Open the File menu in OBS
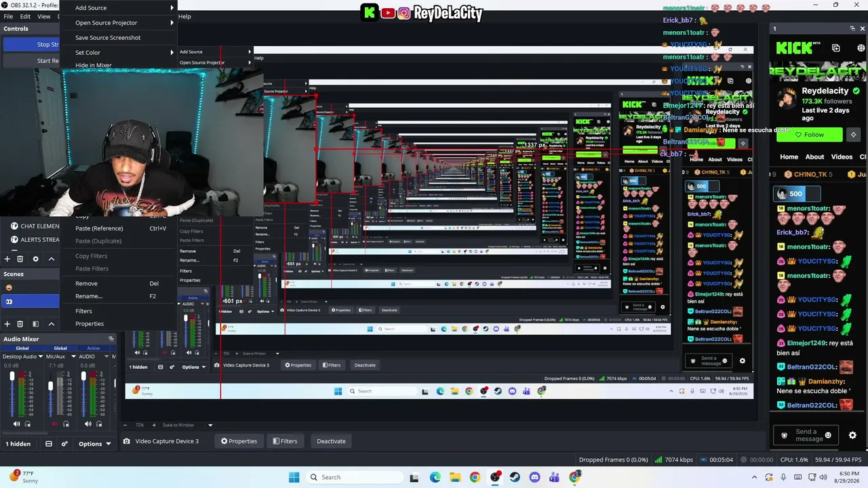Screen dimensions: 868x488 pos(8,16)
